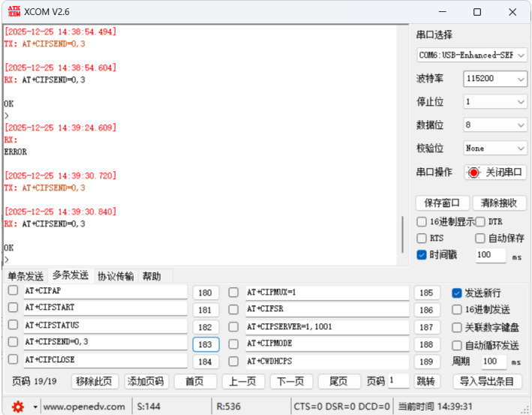This screenshot has height=415, width=532.
Task: Click send button 187 for AT+CIPSERVER
Action: [427, 327]
